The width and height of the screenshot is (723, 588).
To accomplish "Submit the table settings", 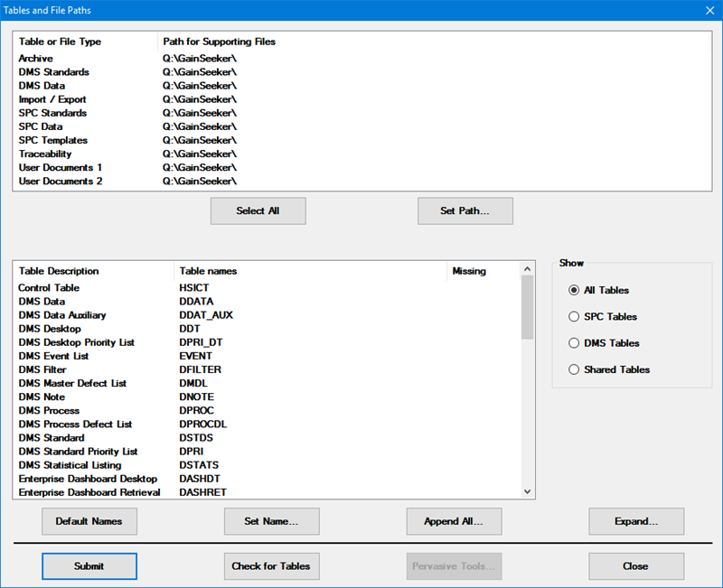I will click(x=89, y=566).
